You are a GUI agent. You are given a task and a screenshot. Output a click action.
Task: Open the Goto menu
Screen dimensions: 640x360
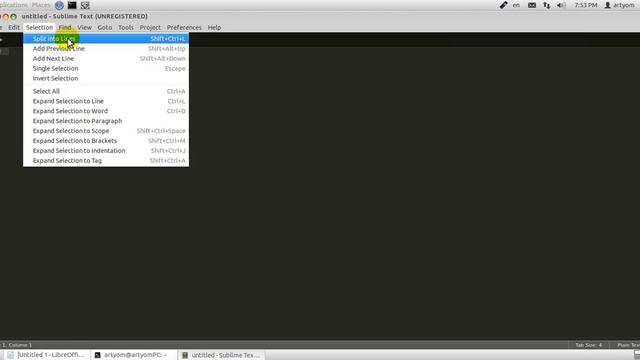104,27
